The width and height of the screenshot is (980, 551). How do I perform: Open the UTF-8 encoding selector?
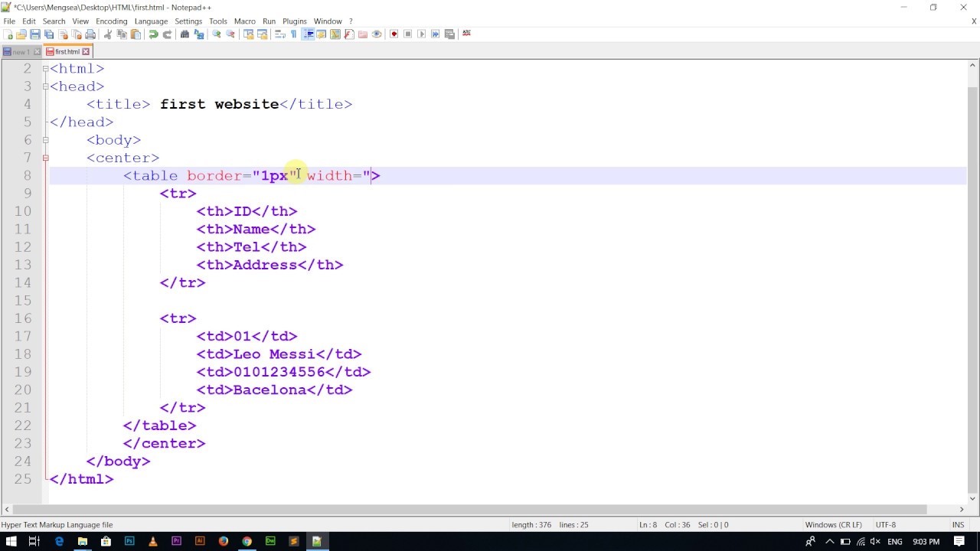click(885, 525)
